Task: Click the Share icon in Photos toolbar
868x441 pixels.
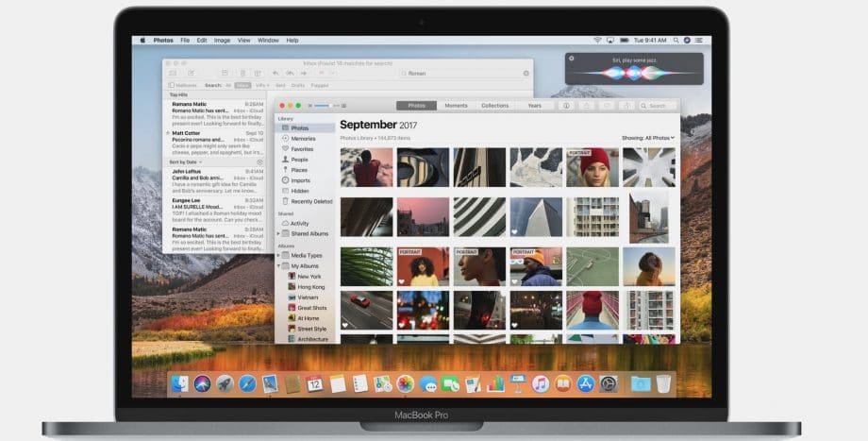Action: click(x=586, y=105)
